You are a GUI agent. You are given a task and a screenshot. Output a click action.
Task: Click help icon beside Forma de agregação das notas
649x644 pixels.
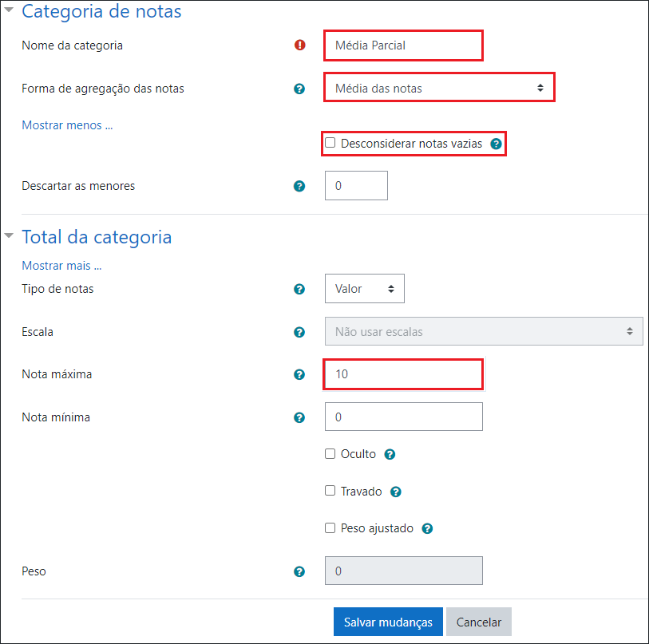click(x=299, y=89)
